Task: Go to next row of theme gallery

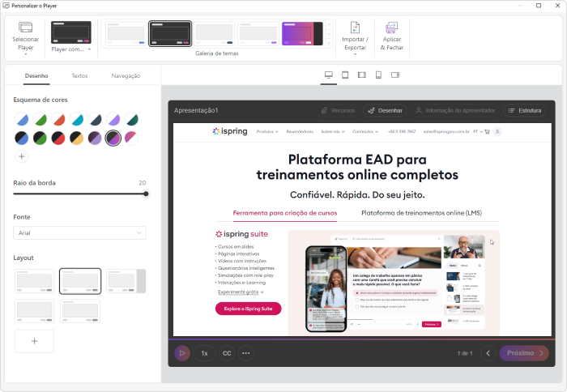Action: (329, 34)
